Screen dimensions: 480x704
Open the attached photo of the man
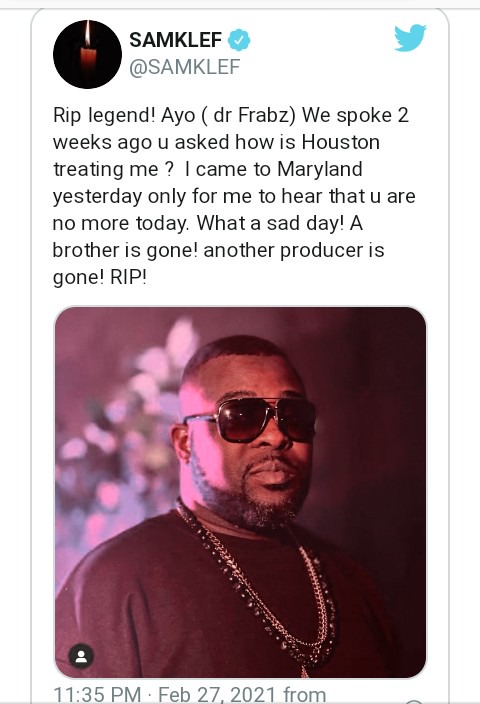coord(240,492)
